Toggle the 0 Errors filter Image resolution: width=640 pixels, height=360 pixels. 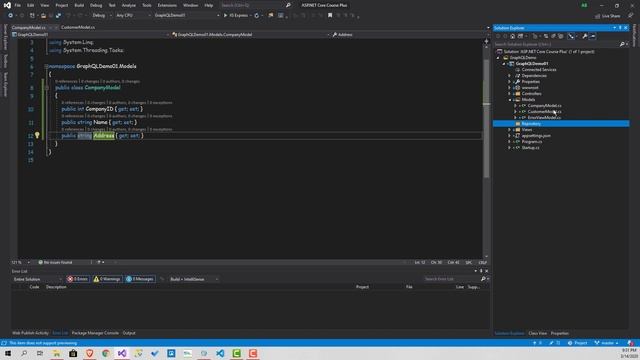[x=78, y=279]
